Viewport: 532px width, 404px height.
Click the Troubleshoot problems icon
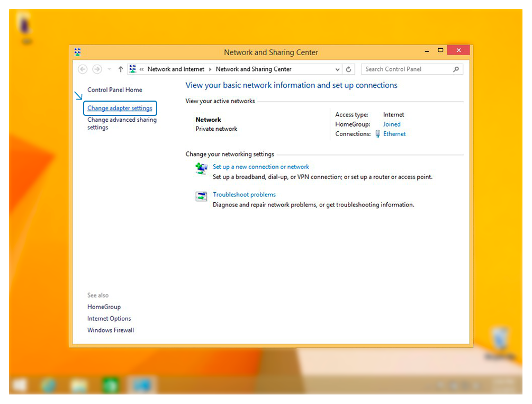[x=201, y=196]
